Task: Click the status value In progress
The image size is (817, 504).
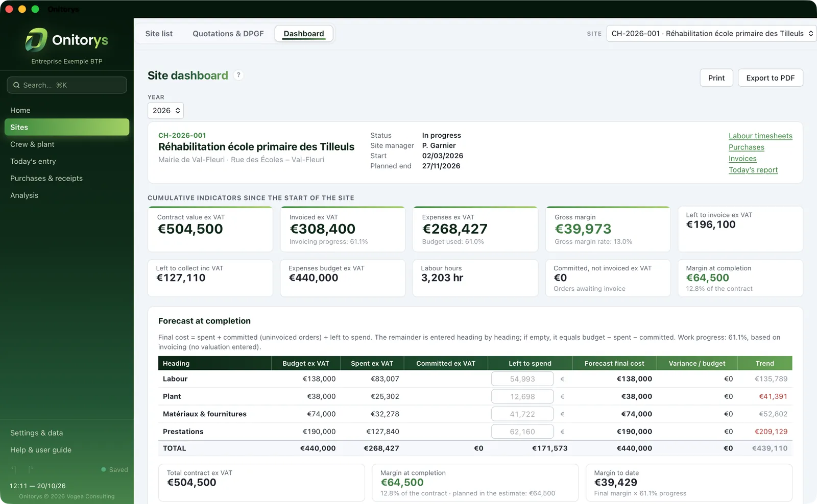Action: click(x=442, y=135)
